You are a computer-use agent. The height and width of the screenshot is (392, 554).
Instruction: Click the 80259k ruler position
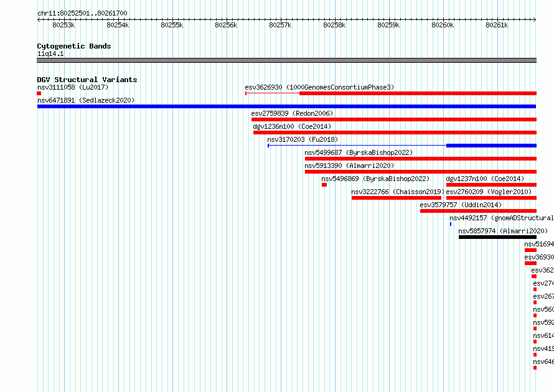click(388, 25)
